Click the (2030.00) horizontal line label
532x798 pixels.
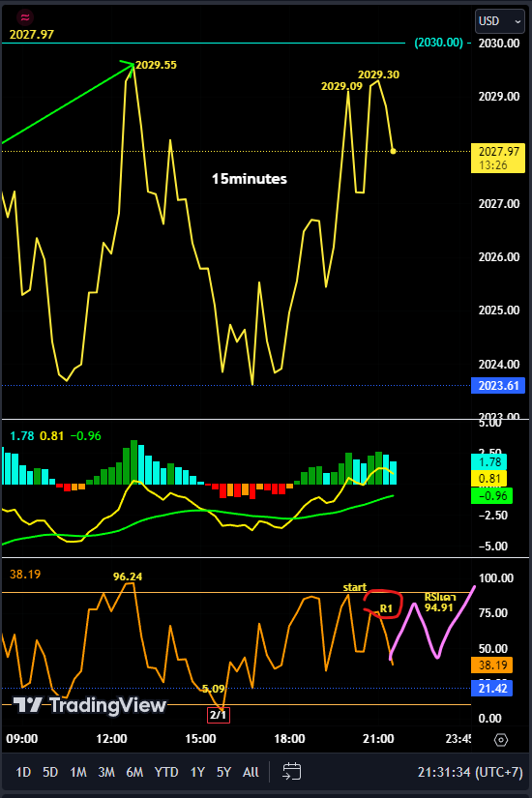click(439, 43)
